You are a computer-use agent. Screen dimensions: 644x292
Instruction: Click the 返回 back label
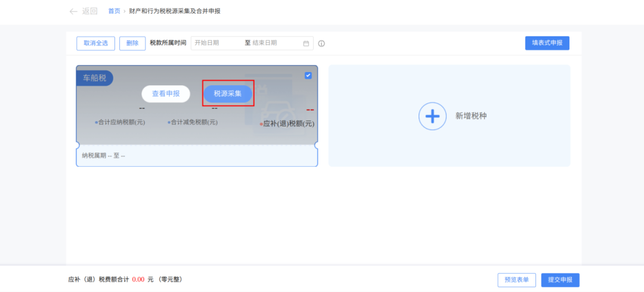(89, 11)
